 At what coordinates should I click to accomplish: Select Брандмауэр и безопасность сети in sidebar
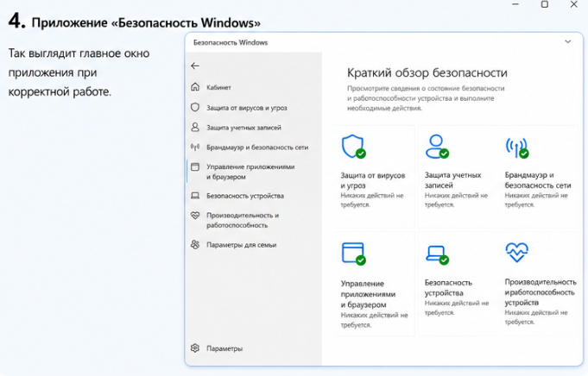257,147
